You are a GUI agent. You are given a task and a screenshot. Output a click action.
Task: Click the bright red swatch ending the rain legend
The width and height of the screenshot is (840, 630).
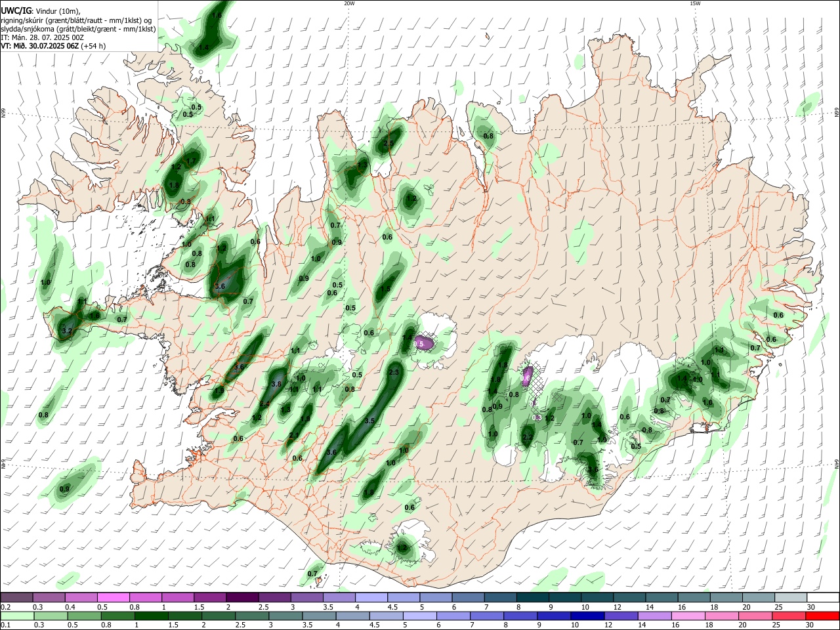tap(823, 616)
